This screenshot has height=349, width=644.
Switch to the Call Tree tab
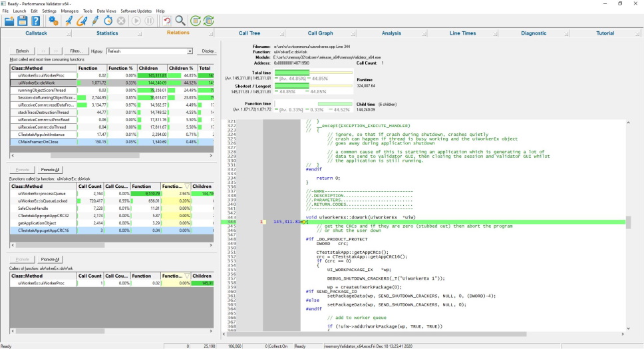point(249,33)
